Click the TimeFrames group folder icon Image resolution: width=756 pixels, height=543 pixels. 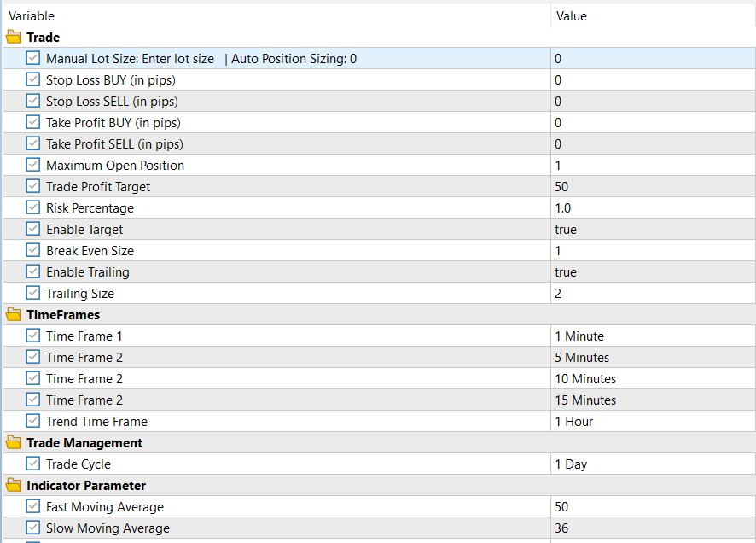[14, 315]
